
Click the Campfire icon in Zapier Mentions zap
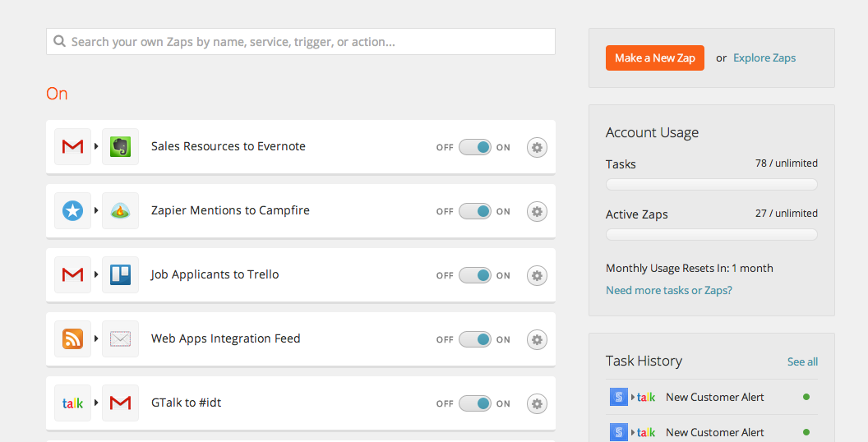[x=120, y=211]
